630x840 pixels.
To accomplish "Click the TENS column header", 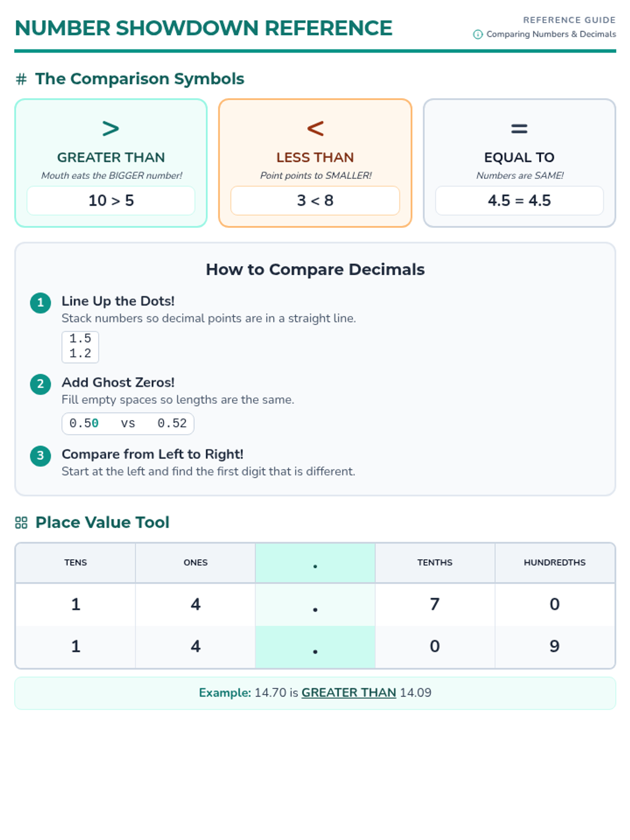I will 76,563.
